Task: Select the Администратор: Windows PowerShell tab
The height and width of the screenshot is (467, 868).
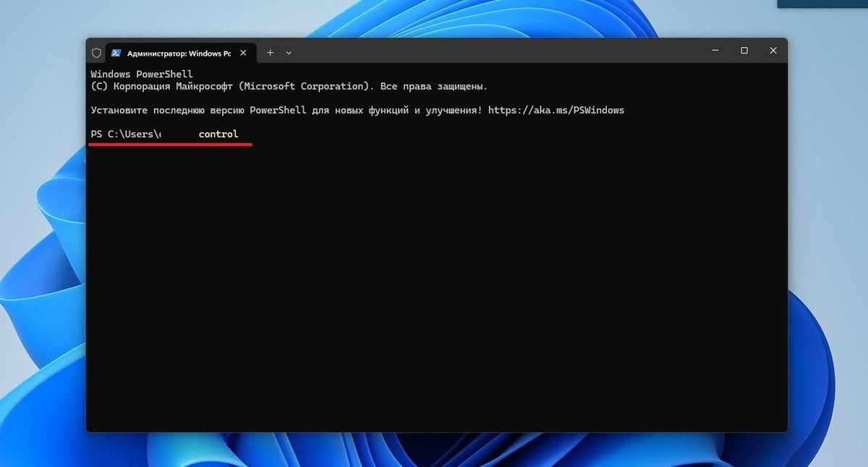Action: pyautogui.click(x=179, y=53)
